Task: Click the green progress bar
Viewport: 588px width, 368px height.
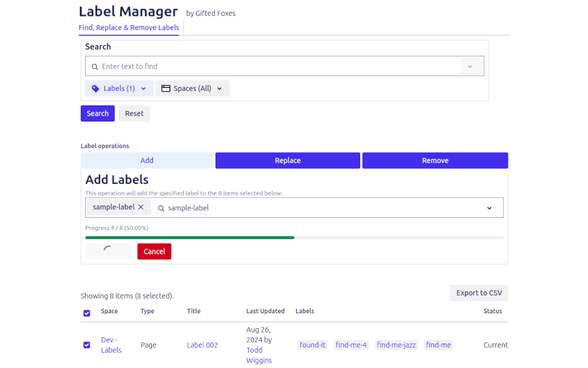Action: (190, 237)
